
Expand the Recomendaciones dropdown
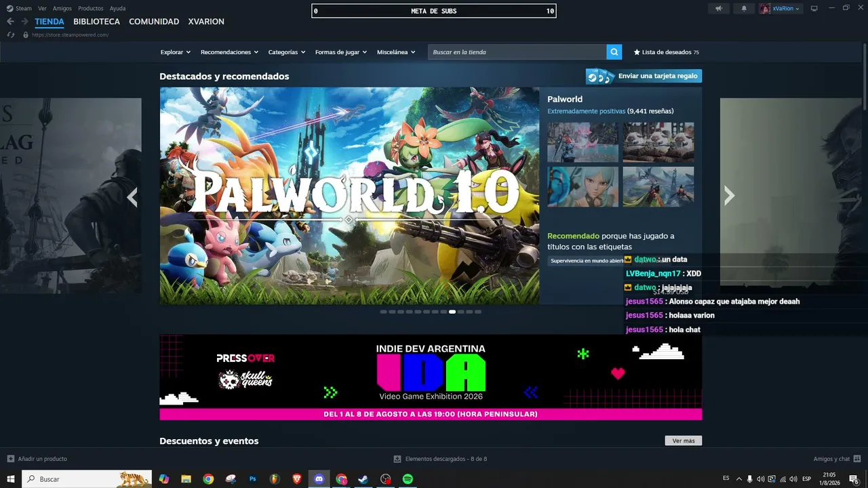pyautogui.click(x=230, y=52)
